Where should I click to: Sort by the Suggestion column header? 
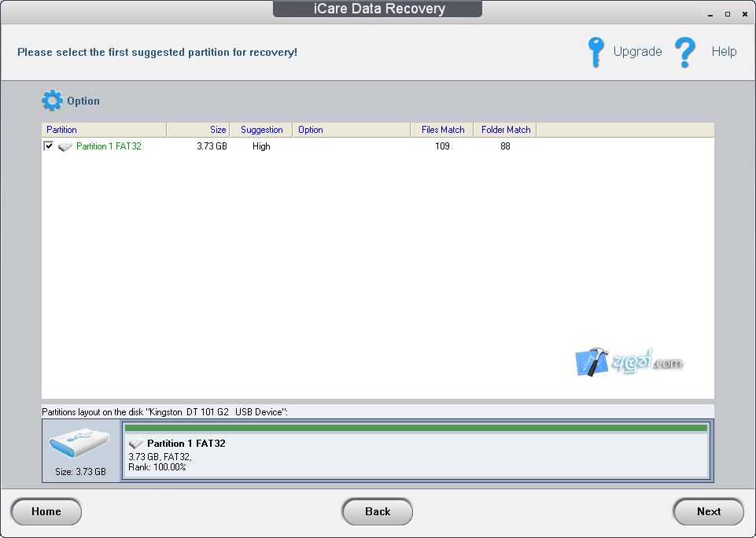pyautogui.click(x=261, y=130)
